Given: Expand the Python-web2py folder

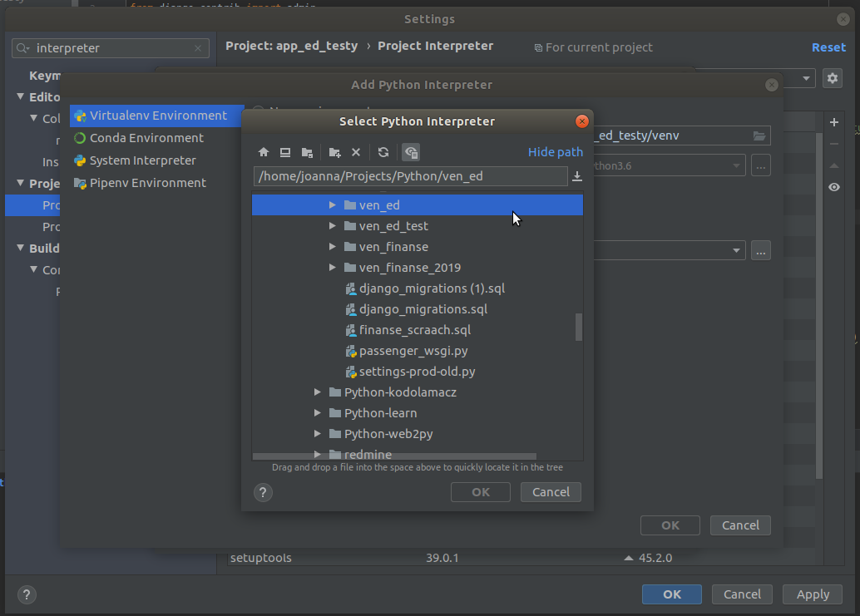Looking at the screenshot, I should click(x=318, y=434).
